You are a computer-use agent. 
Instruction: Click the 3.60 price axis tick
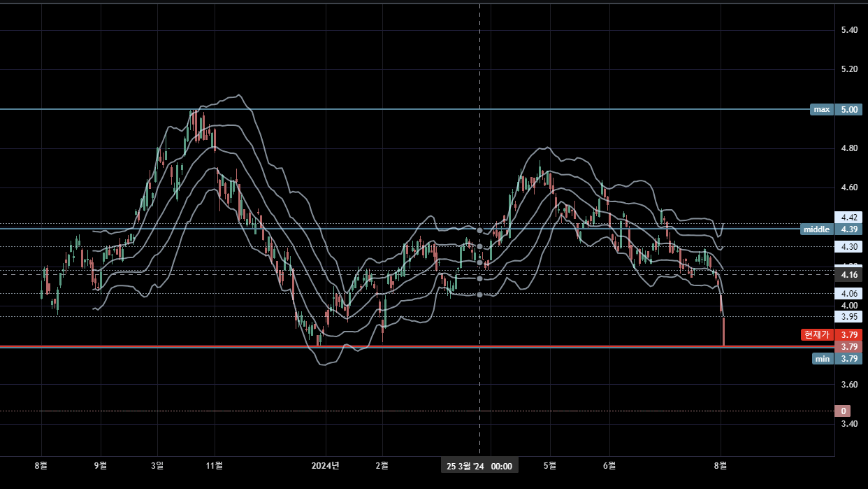tap(850, 385)
